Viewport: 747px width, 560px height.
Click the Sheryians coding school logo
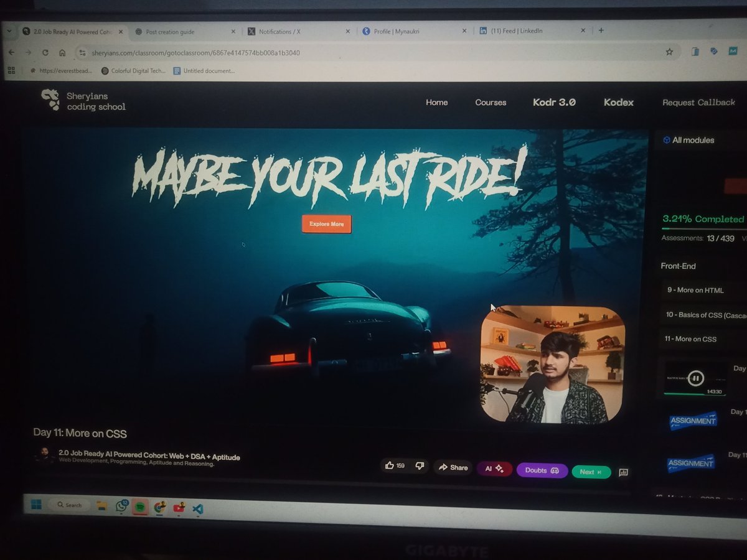pos(82,100)
